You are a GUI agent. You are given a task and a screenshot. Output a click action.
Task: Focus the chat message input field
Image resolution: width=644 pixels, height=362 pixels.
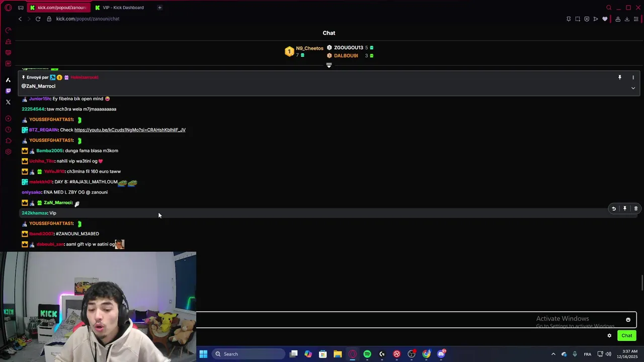click(x=416, y=320)
